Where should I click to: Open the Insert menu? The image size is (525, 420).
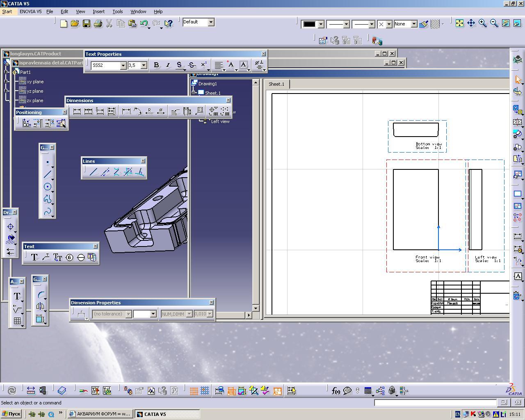[98, 11]
